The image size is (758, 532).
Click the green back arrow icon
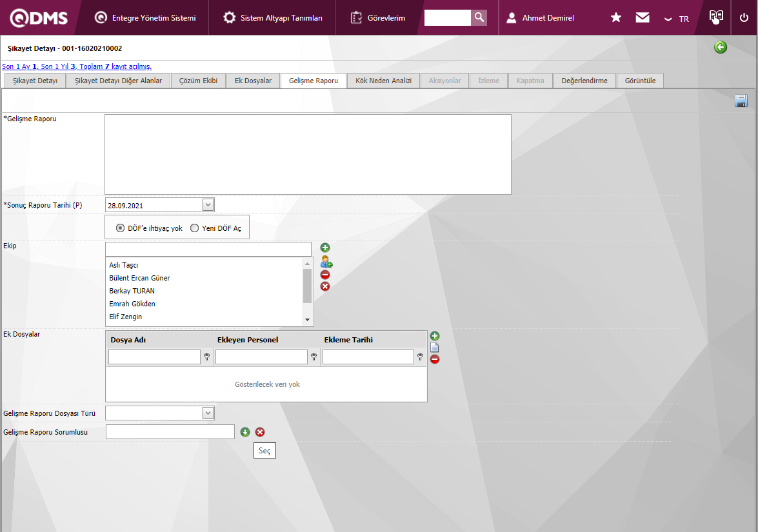[x=721, y=47]
